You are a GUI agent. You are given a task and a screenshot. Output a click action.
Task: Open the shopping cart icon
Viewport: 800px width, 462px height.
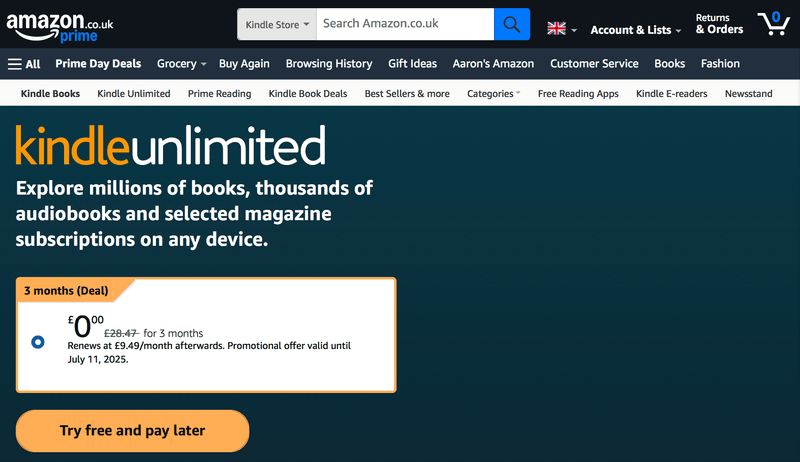tap(773, 24)
